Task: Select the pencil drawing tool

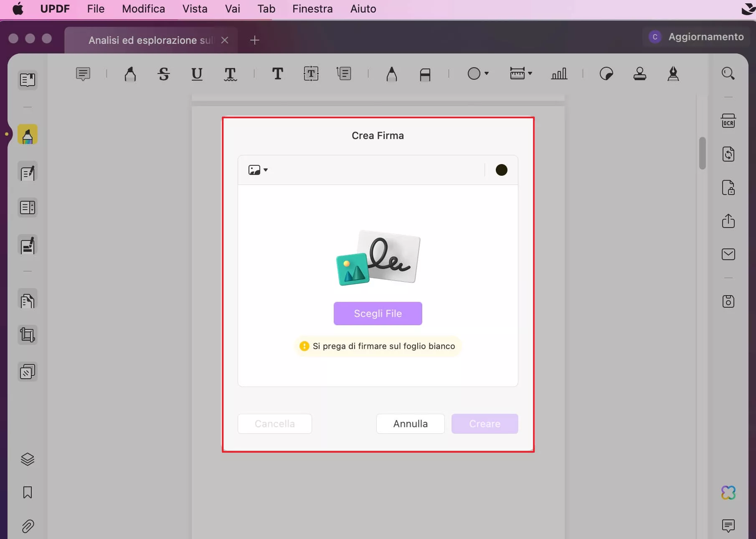Action: 391,74
